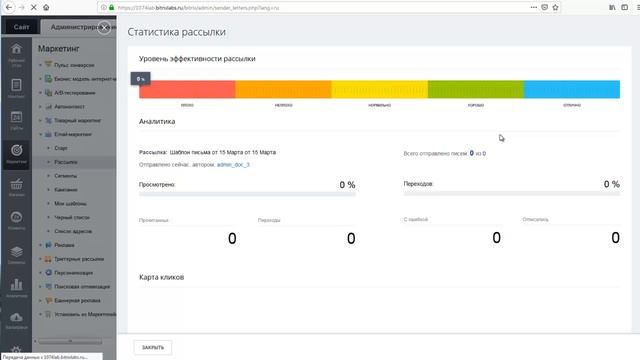Click the Просмотрено progress bar
This screenshot has height=360, width=640.
[247, 194]
